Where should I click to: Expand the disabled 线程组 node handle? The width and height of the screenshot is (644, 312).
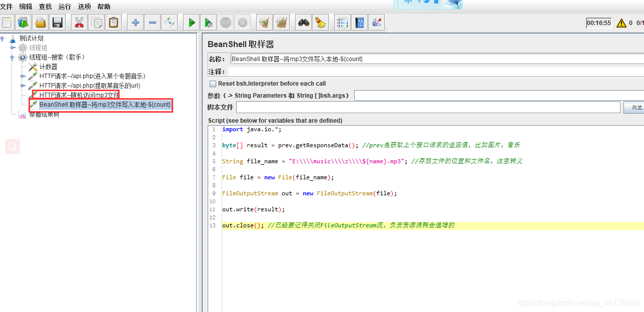tap(13, 48)
